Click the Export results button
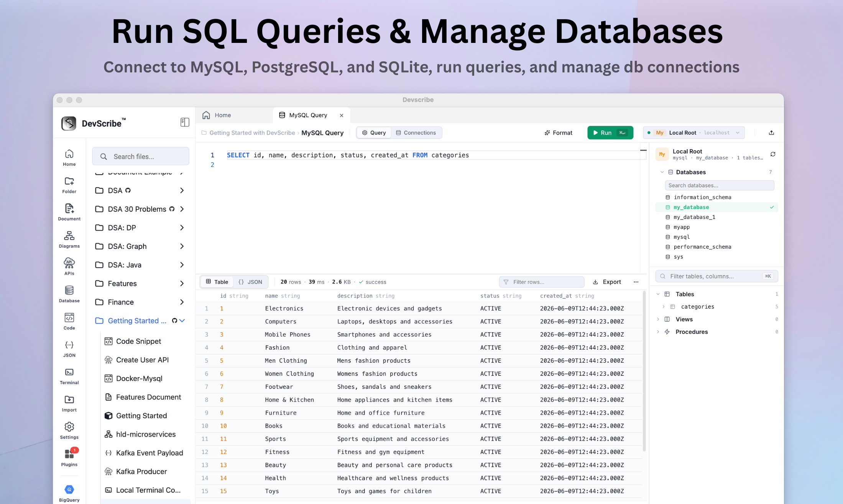The height and width of the screenshot is (504, 843). click(x=607, y=282)
